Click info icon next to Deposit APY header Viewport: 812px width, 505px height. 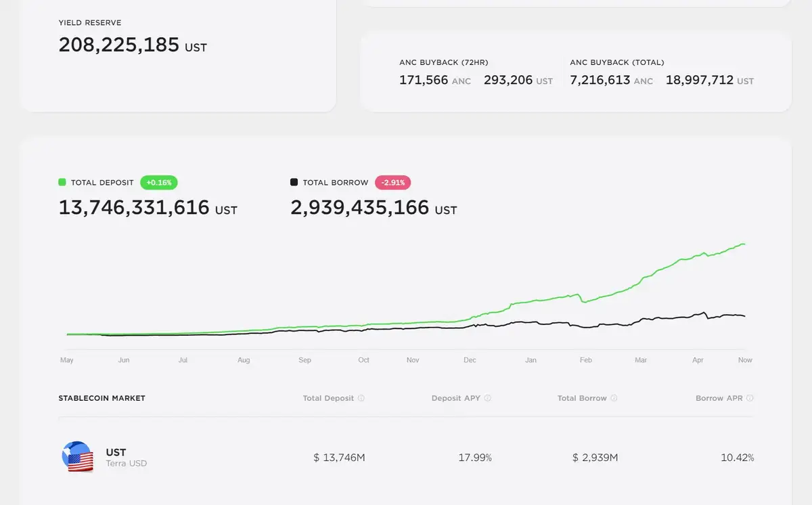point(488,398)
